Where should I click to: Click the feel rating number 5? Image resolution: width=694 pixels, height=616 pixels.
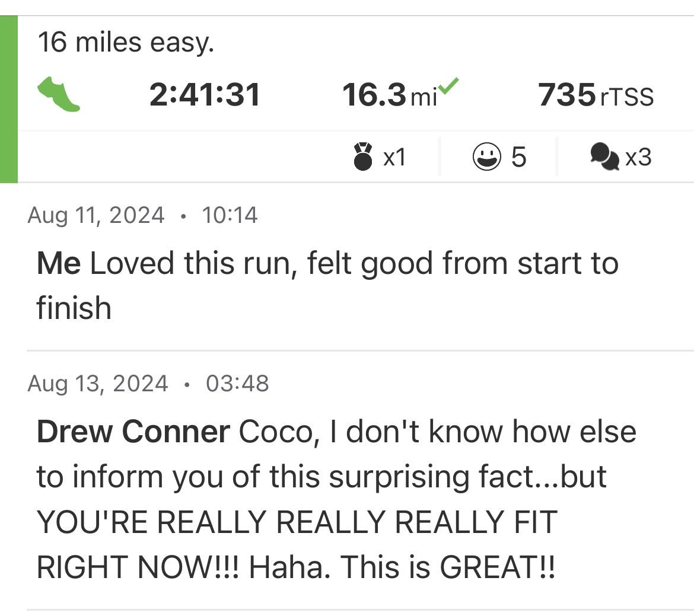(518, 157)
